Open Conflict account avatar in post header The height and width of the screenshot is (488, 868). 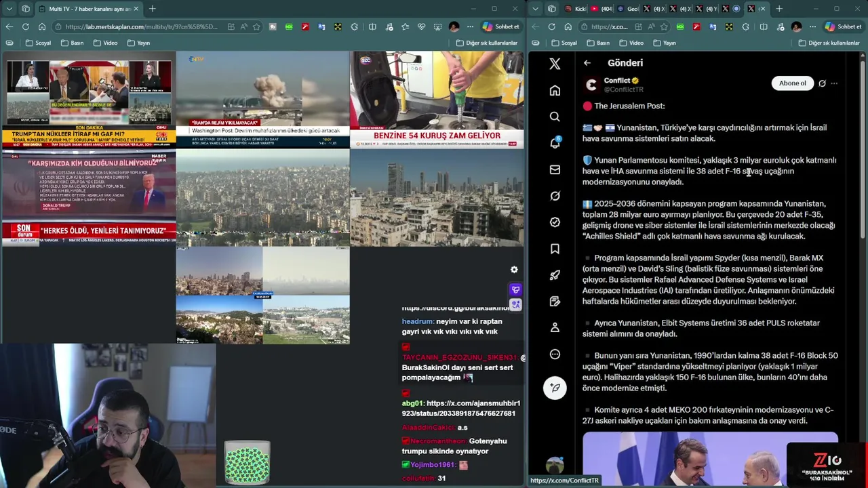(591, 85)
